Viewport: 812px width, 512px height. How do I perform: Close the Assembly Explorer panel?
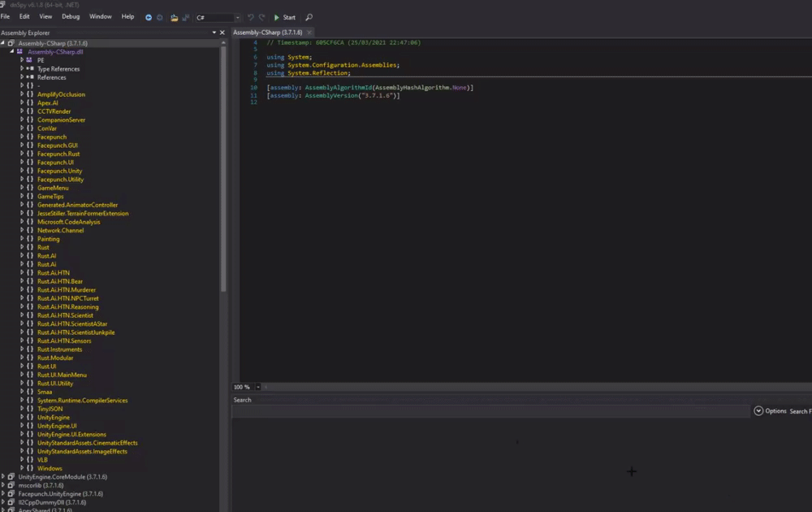222,33
